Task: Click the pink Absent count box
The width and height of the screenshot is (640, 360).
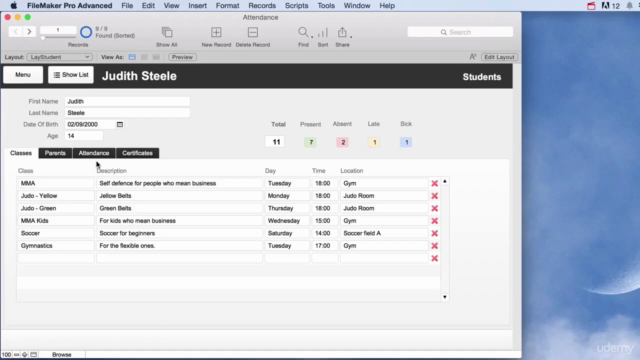Action: point(342,142)
